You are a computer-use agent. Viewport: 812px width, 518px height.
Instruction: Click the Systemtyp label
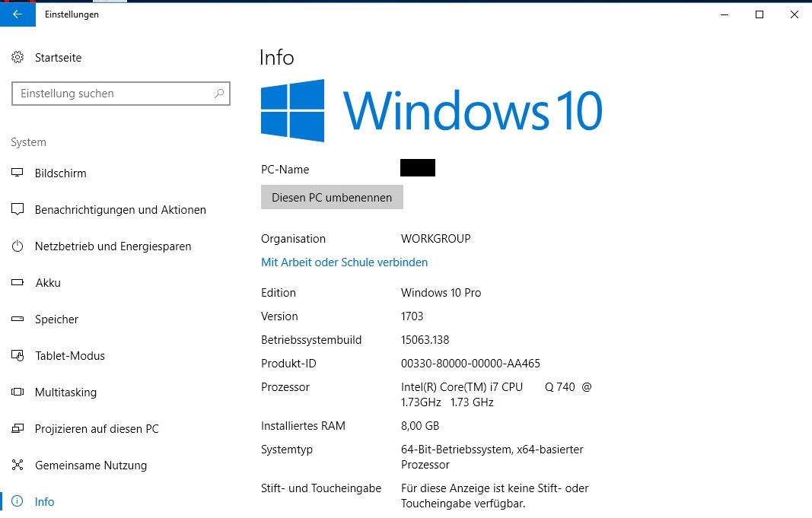point(287,450)
